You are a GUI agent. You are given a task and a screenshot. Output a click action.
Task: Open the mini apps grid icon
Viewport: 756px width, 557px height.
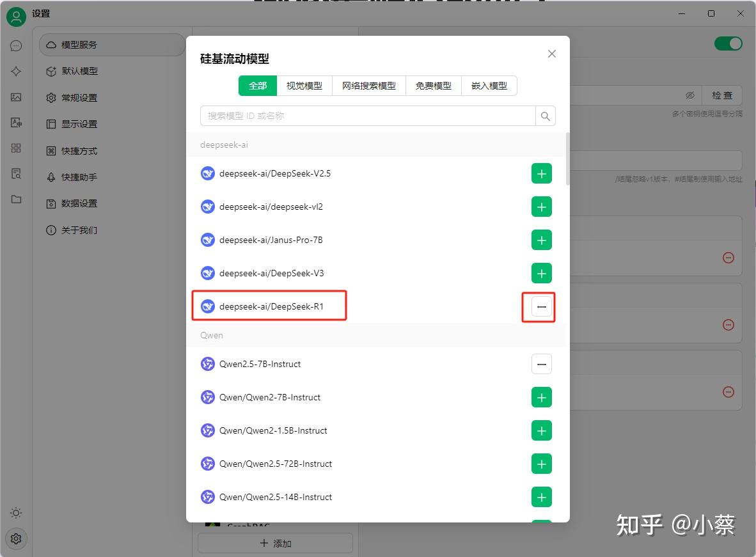(16, 148)
